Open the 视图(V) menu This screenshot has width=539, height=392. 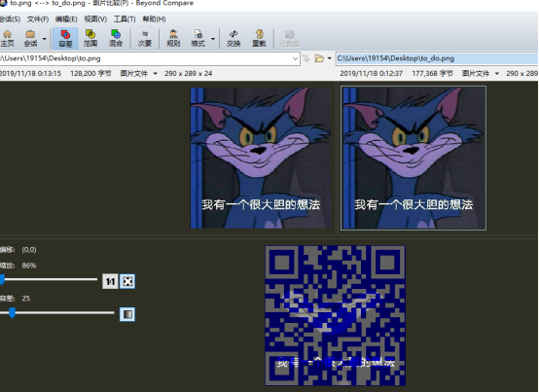coord(95,18)
